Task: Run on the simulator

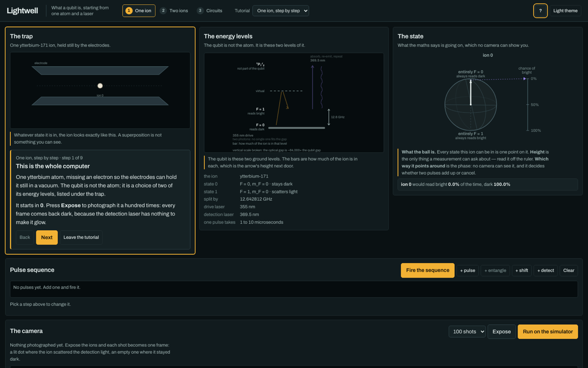Action: [x=548, y=332]
